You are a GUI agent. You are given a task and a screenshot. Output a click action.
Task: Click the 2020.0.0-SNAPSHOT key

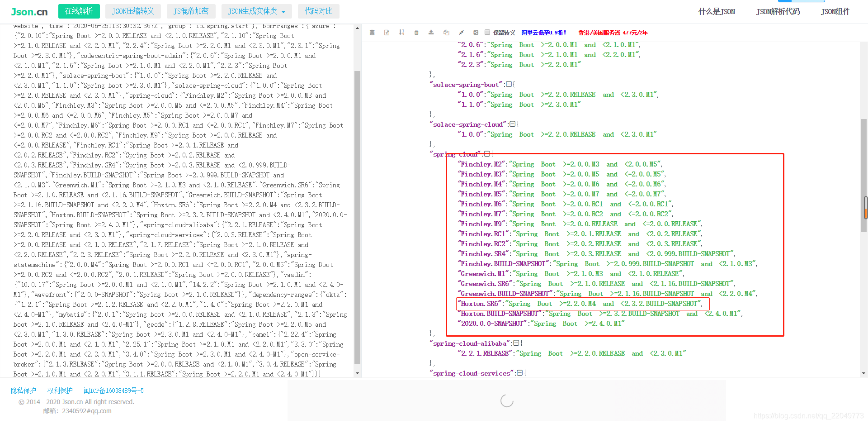coord(492,324)
